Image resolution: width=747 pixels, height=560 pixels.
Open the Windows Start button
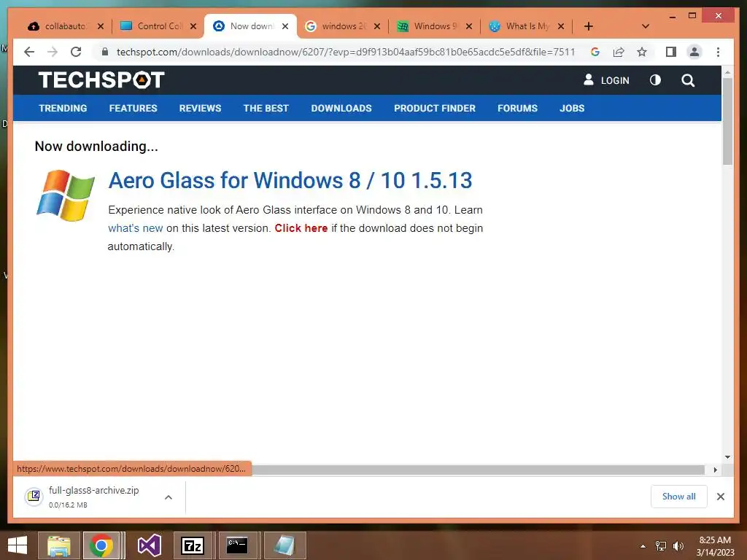tap(18, 545)
